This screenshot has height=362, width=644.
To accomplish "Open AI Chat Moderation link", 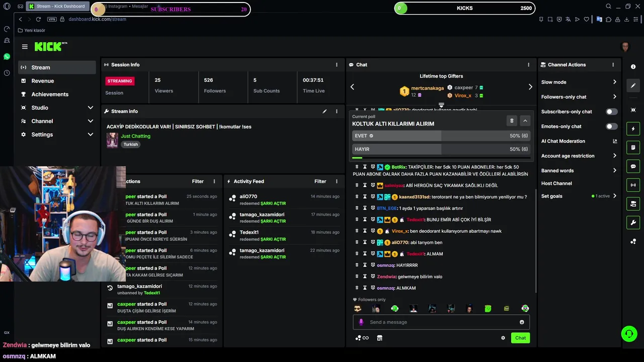I will (579, 141).
